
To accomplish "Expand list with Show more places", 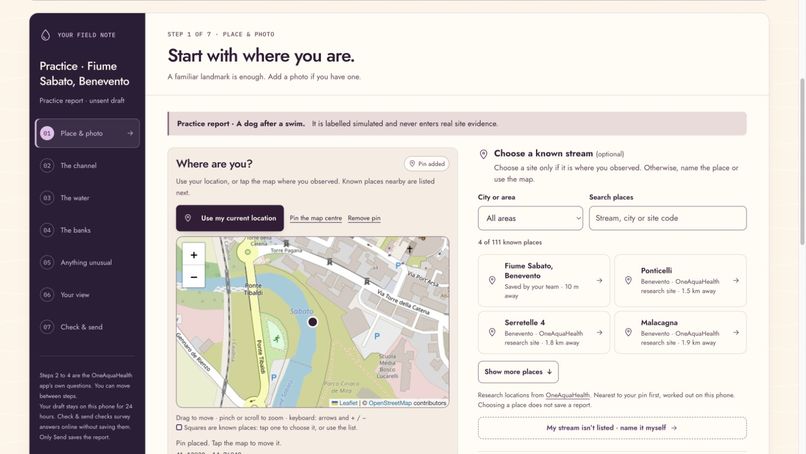I will 518,372.
